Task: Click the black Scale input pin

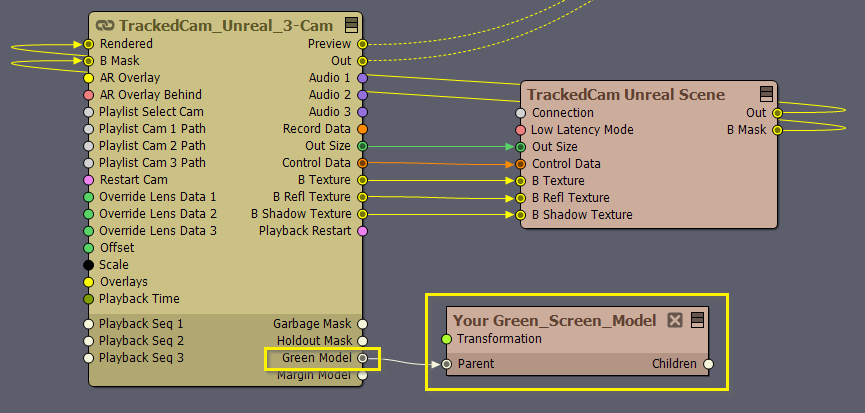Action: click(x=88, y=265)
